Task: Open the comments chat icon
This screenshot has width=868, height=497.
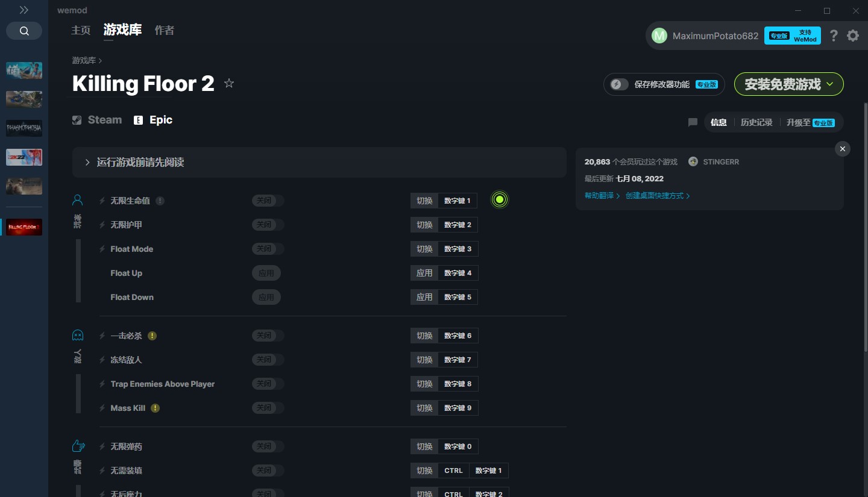Action: 693,122
